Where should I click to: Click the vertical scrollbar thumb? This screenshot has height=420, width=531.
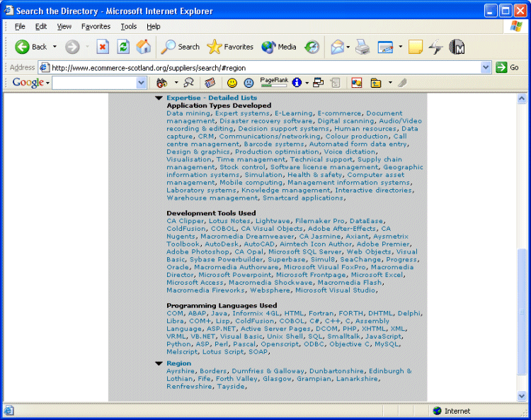[x=522, y=312]
